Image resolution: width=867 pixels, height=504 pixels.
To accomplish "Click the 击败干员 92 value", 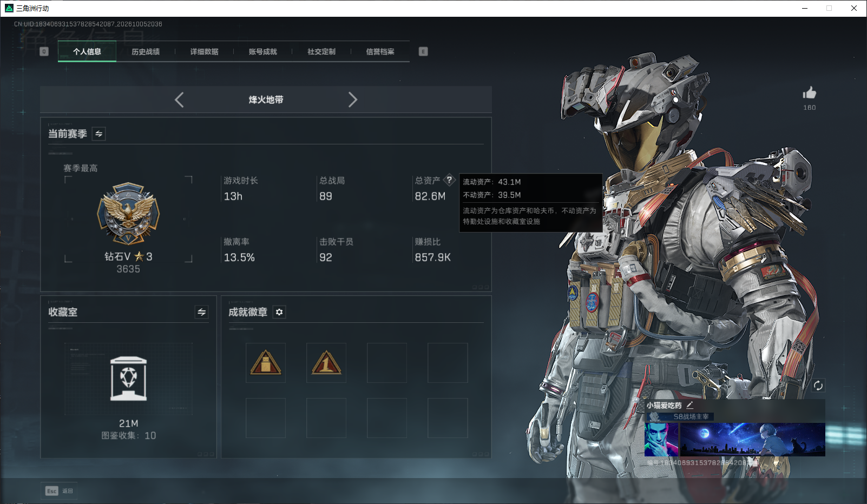I will pos(326,257).
